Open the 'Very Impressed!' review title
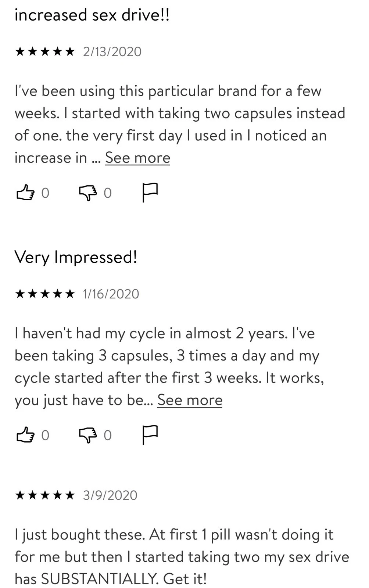Screen dimensions: 369x588 point(76,257)
